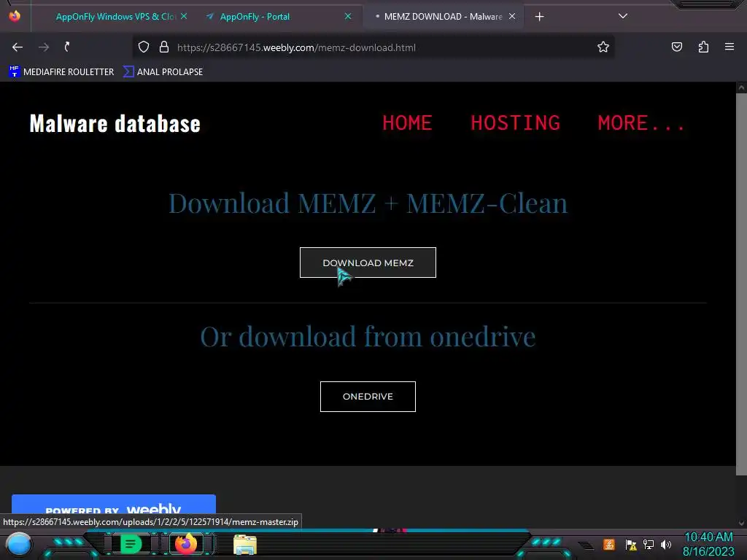Click the Firefox taskbar icon

point(186,544)
